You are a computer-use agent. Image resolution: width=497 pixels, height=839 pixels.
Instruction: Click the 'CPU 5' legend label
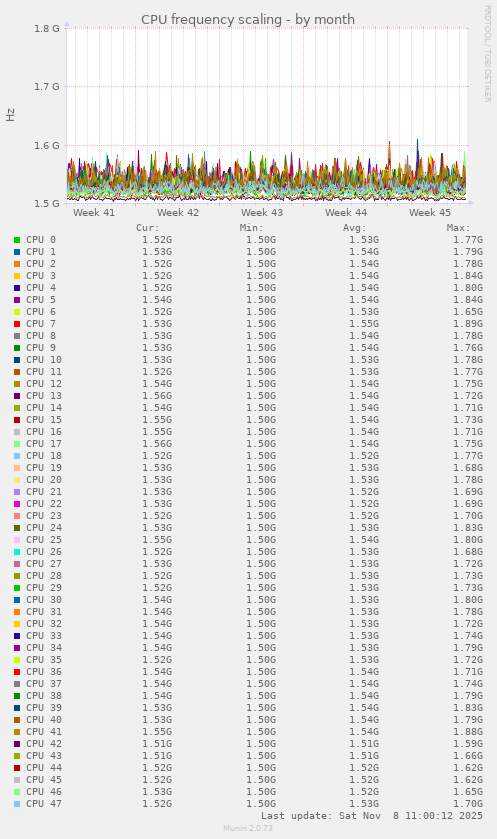click(41, 300)
